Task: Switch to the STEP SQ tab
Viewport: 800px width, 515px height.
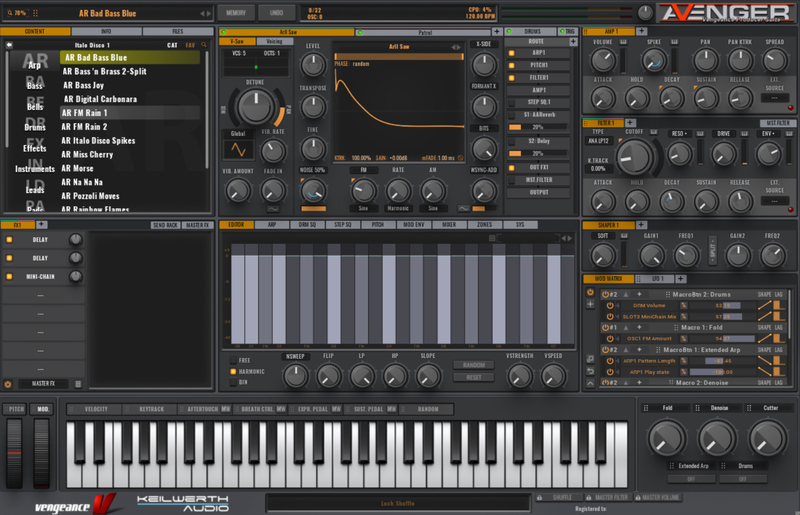Action: [x=342, y=225]
